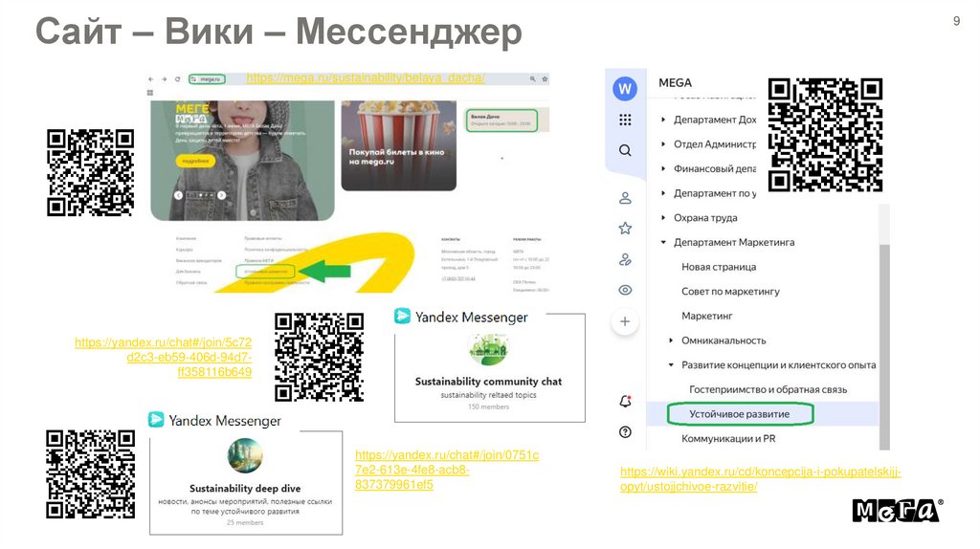Expand Финансовый депа tree node
The width and height of the screenshot is (980, 549).
coord(663,168)
